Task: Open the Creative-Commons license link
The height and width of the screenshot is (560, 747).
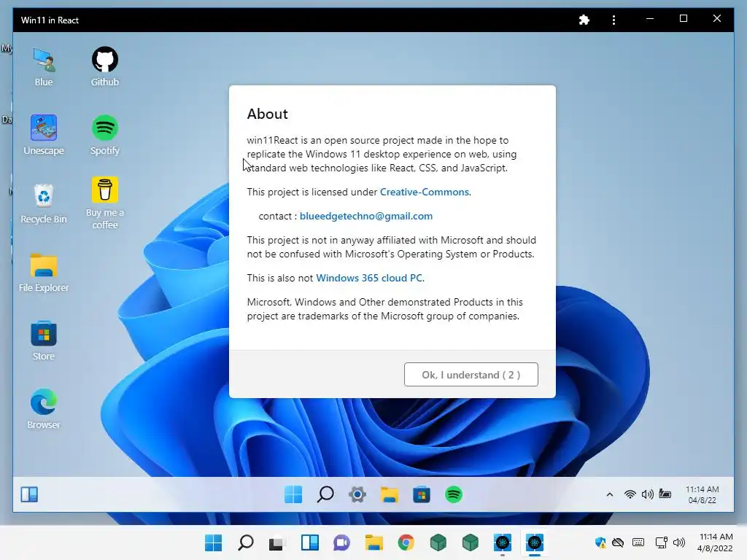Action: [424, 192]
